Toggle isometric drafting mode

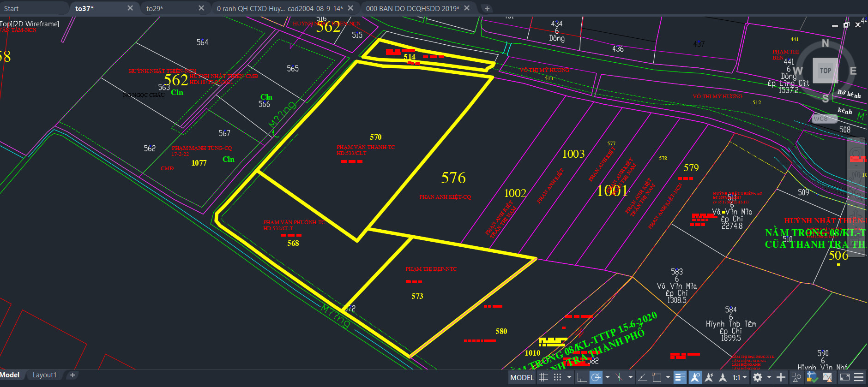pos(619,377)
